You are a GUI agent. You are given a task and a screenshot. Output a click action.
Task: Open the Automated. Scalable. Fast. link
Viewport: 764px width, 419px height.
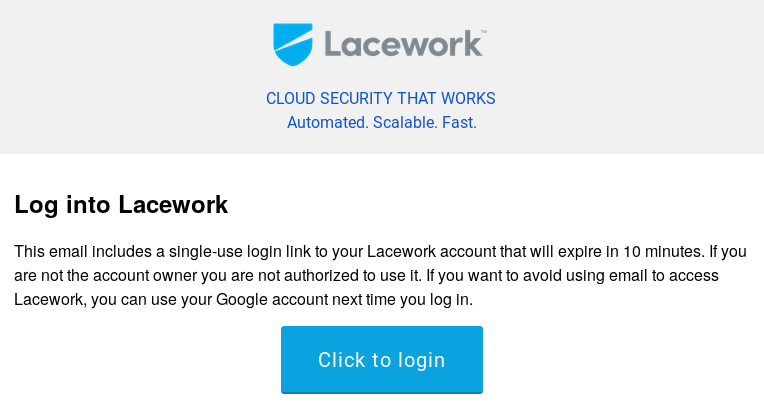click(x=382, y=122)
